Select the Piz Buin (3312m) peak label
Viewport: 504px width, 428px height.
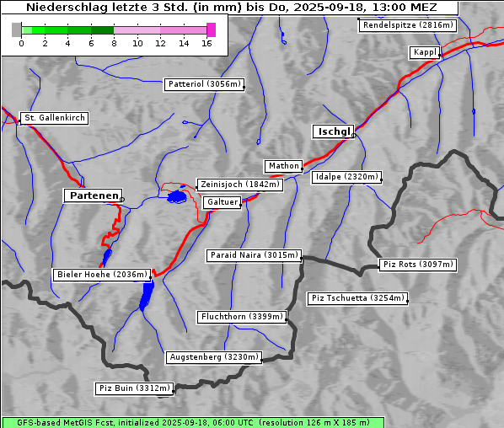(x=134, y=388)
